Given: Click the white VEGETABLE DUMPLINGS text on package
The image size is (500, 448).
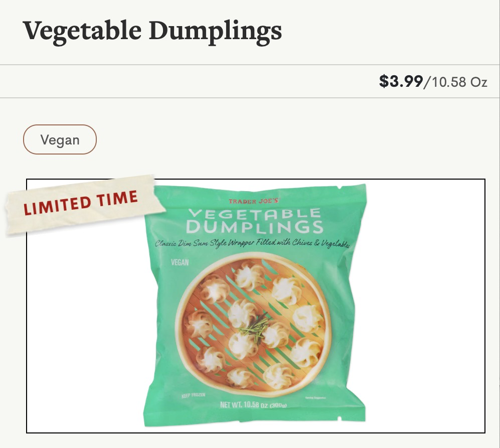Looking at the screenshot, I should point(254,221).
